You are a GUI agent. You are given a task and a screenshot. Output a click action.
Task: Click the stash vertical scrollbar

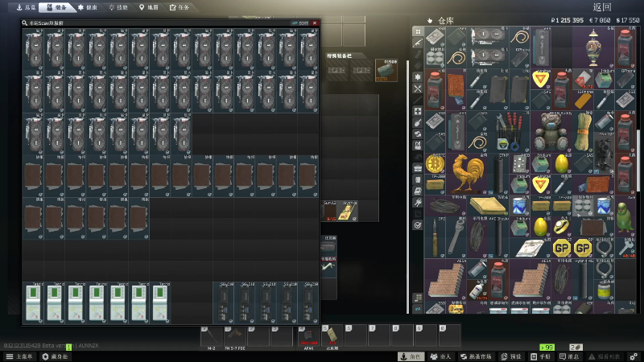point(638,160)
